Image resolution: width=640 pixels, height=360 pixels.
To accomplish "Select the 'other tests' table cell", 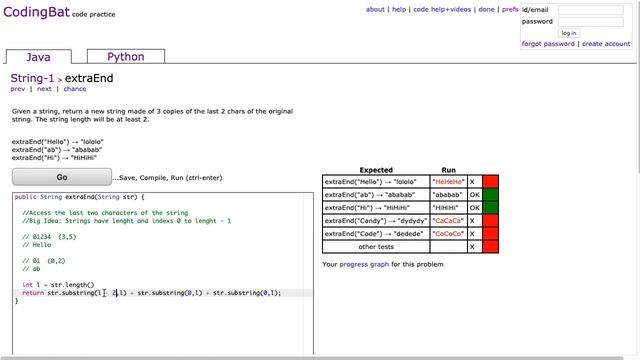I will tap(376, 247).
